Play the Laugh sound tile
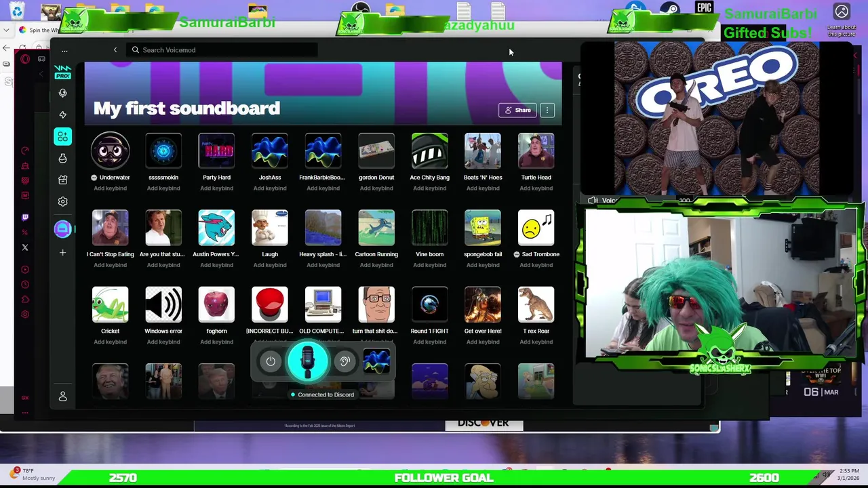 pyautogui.click(x=270, y=228)
